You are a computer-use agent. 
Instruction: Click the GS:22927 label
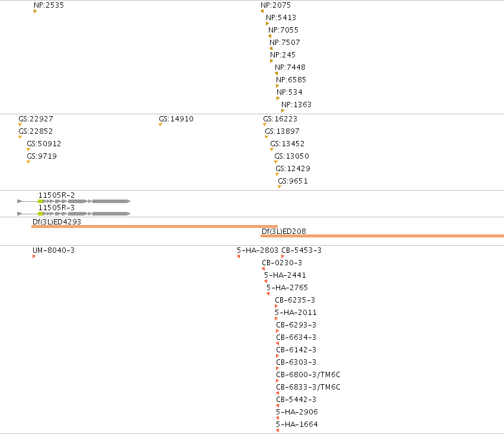click(x=36, y=119)
